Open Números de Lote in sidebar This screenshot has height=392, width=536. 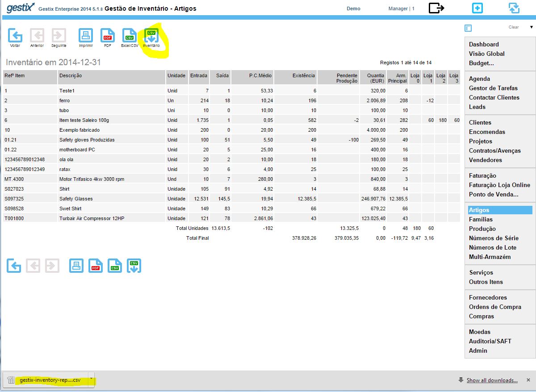tap(493, 247)
